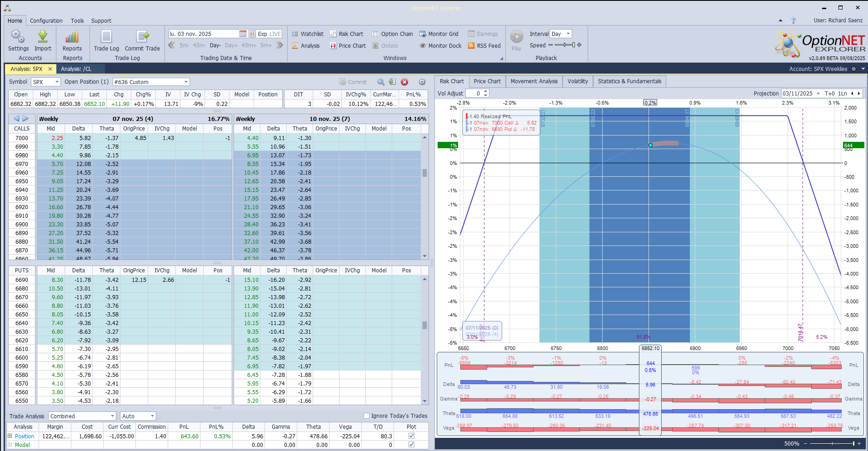868x451 pixels.
Task: Expand the Symbol SPX dropdown
Action: coord(57,82)
